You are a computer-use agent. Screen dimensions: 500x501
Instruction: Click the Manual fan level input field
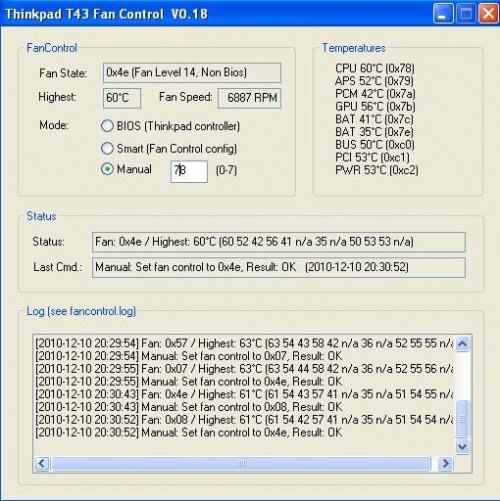click(x=189, y=171)
